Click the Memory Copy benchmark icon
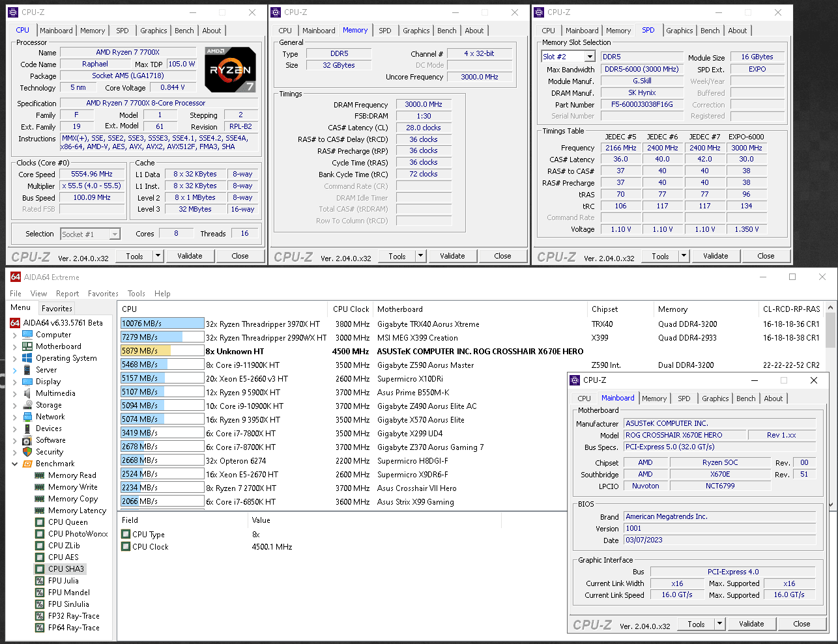 40,499
